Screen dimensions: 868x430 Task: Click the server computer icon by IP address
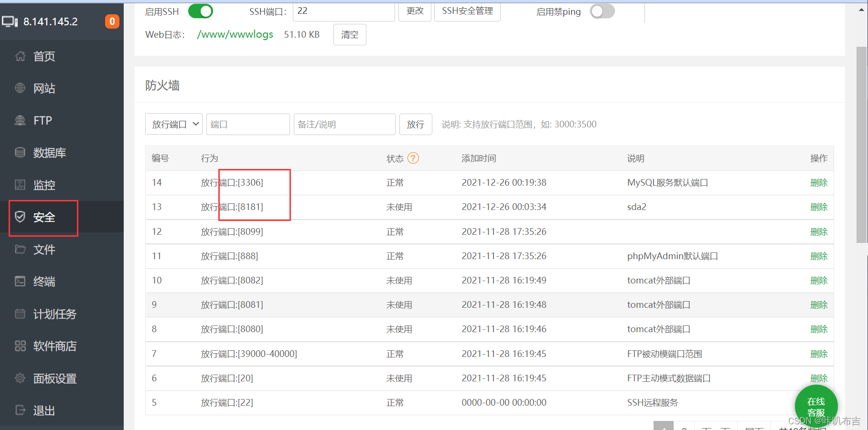point(10,21)
